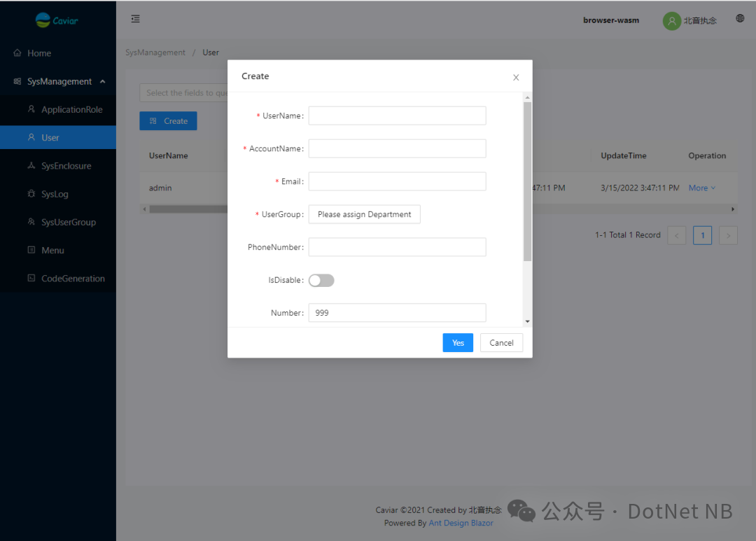This screenshot has width=756, height=541.
Task: Toggle the IsDisable switch
Action: 321,280
